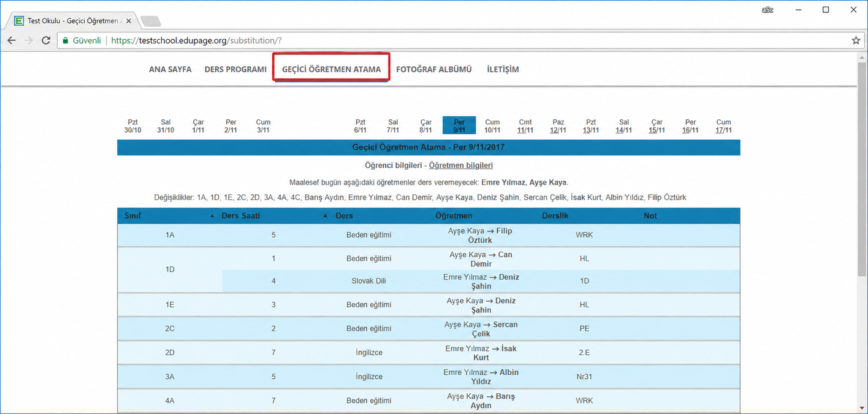
Task: Select date Per 2/11
Action: (230, 126)
